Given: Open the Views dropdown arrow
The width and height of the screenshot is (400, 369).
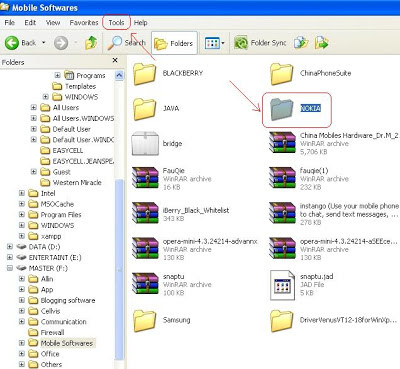Looking at the screenshot, I should tap(223, 43).
